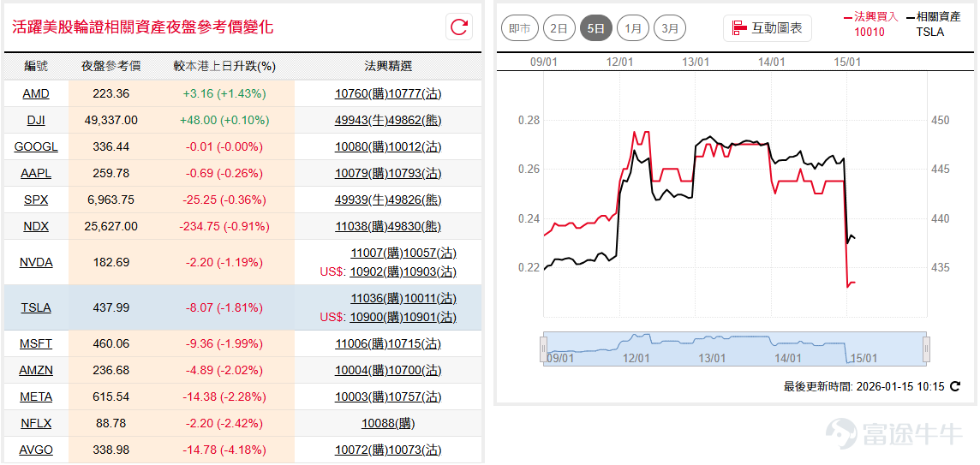Open MSFT call warrant 11006(購)
The image size is (980, 465).
point(362,343)
